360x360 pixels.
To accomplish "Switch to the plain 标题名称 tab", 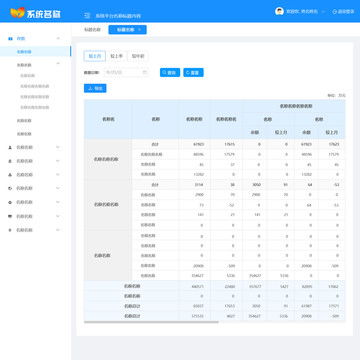I will 92,30.
